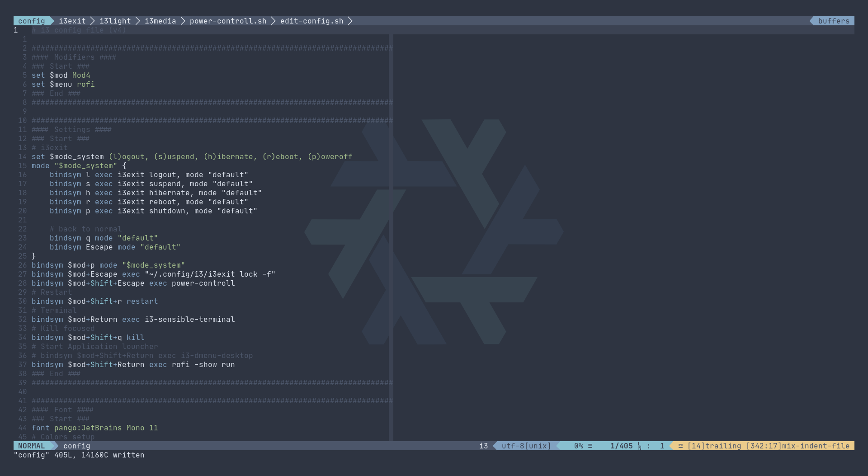Click the i3 filetype icon in the statusline
This screenshot has height=476, width=868.
[x=483, y=446]
